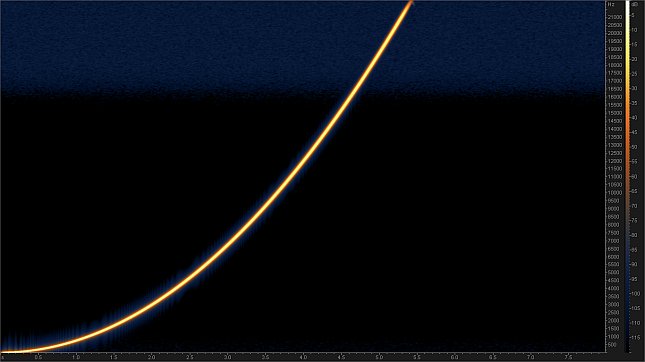The width and height of the screenshot is (645, 362).
Task: Click the 21000 Hz frequency axis label
Action: pos(615,17)
